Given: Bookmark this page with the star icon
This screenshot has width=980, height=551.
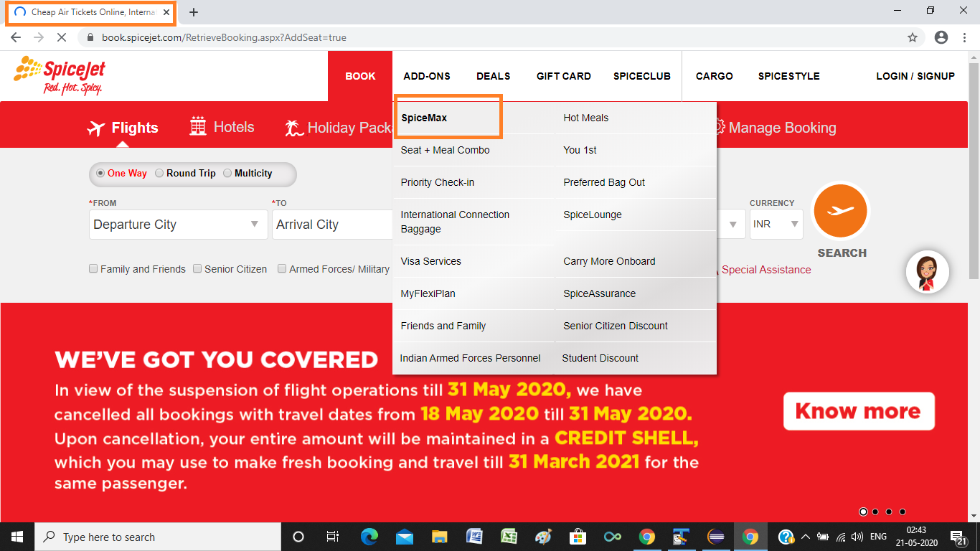Looking at the screenshot, I should [x=913, y=37].
